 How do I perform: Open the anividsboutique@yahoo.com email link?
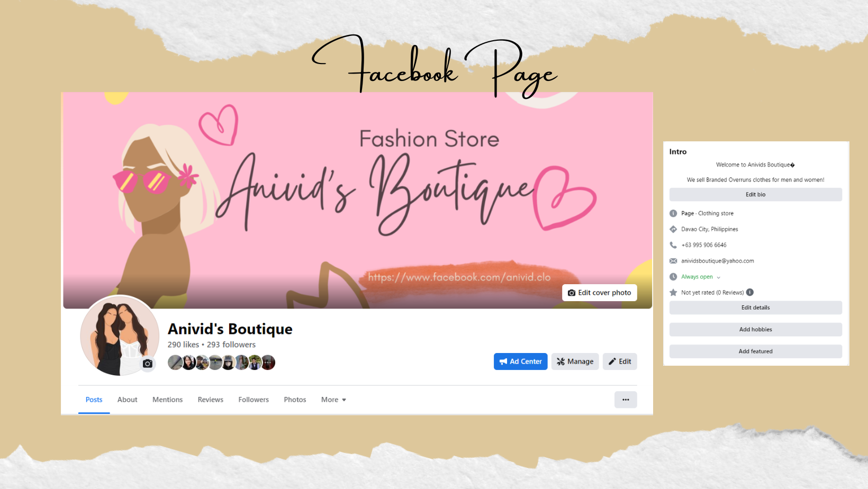click(717, 261)
